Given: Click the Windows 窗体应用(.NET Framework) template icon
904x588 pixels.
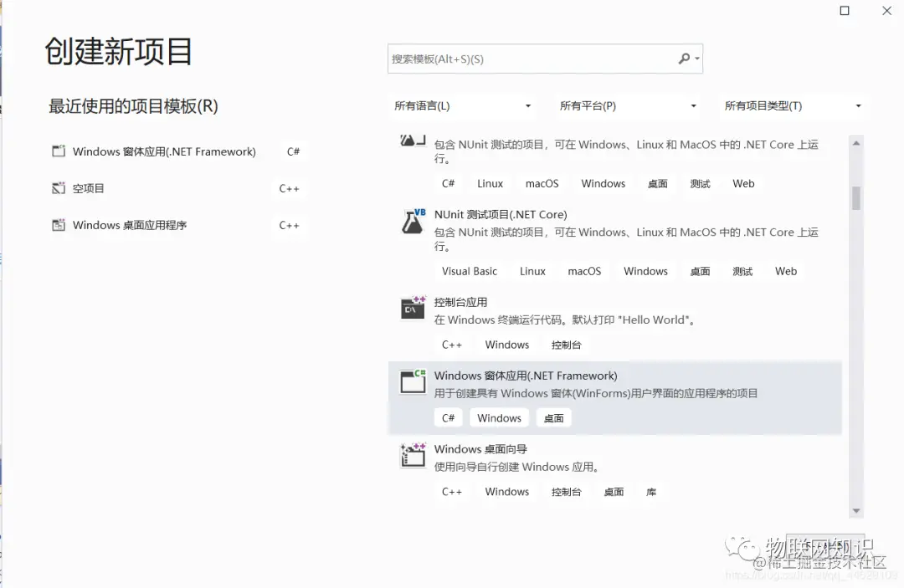Looking at the screenshot, I should coord(412,381).
